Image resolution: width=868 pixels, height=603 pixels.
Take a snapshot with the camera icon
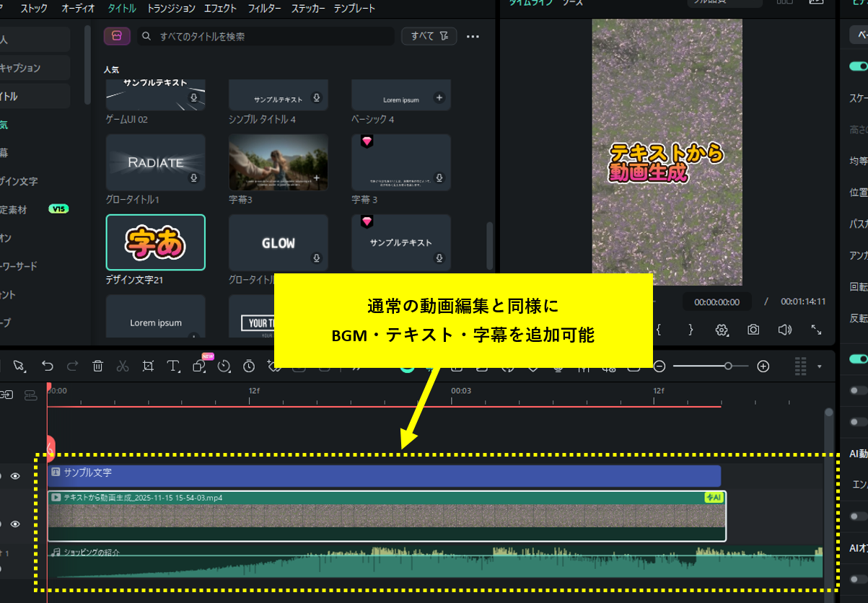pos(753,330)
